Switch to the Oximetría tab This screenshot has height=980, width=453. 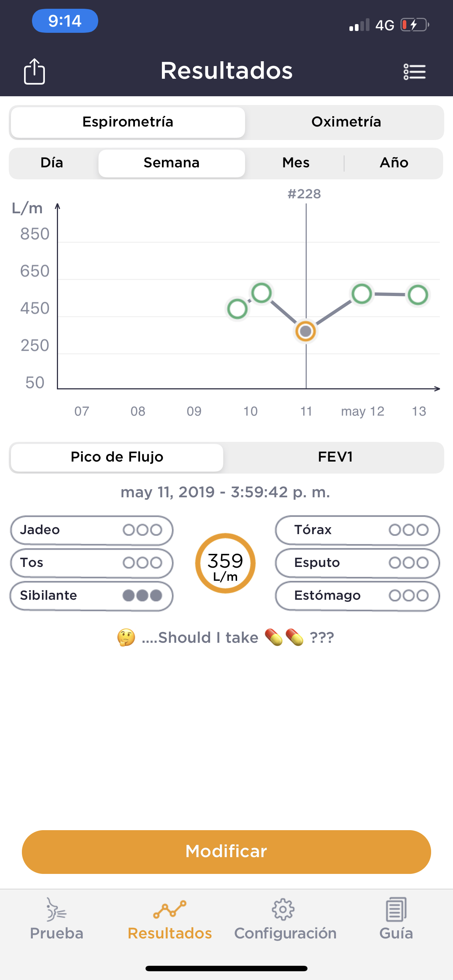coord(346,122)
